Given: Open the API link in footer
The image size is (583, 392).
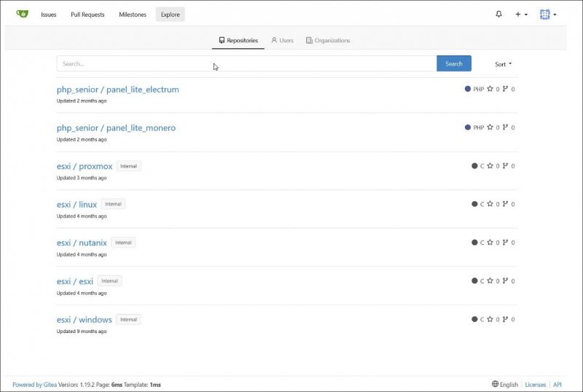Looking at the screenshot, I should (x=557, y=384).
